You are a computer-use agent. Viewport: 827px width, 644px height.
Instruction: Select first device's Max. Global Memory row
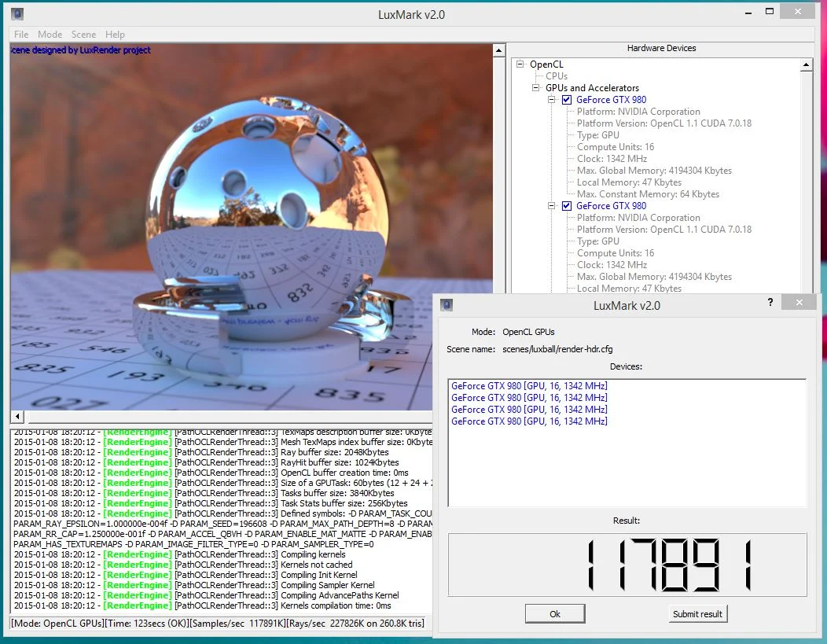[654, 171]
